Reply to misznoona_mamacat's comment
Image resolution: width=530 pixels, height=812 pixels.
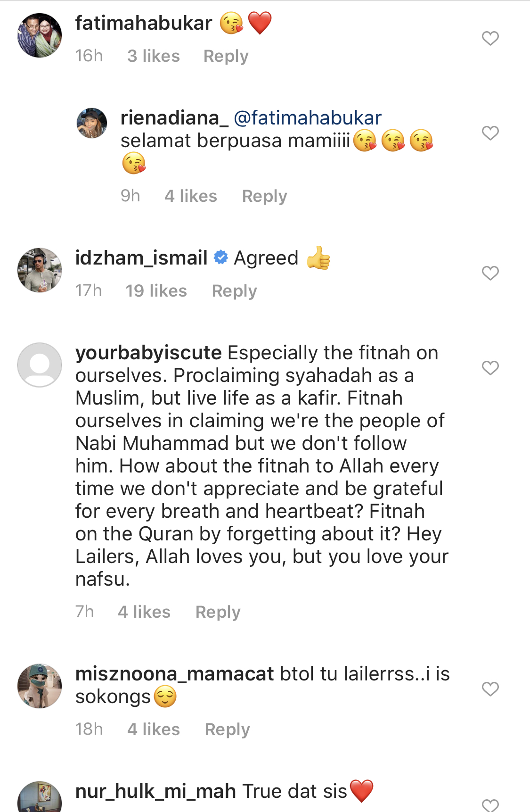pos(227,729)
